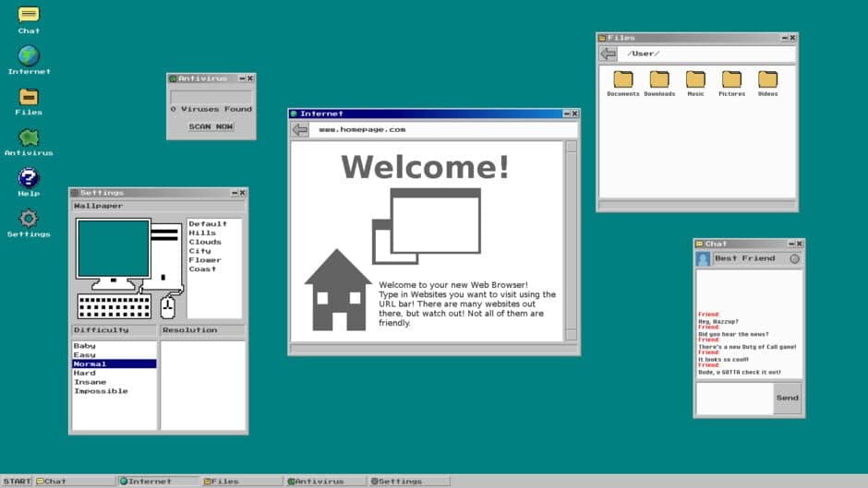Click the Welcome! heading on homepage
Viewport: 868px width, 488px height.
coord(425,167)
